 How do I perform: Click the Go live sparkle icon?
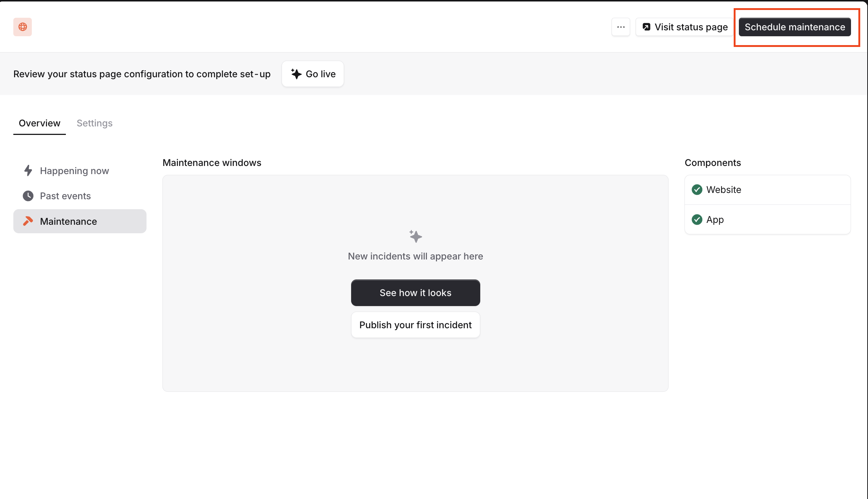coord(296,74)
